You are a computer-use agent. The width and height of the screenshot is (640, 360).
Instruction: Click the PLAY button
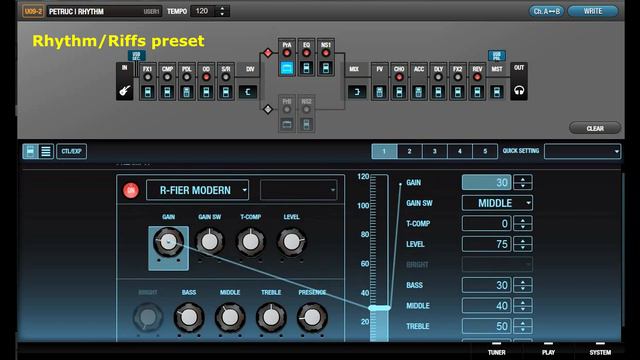(548, 351)
